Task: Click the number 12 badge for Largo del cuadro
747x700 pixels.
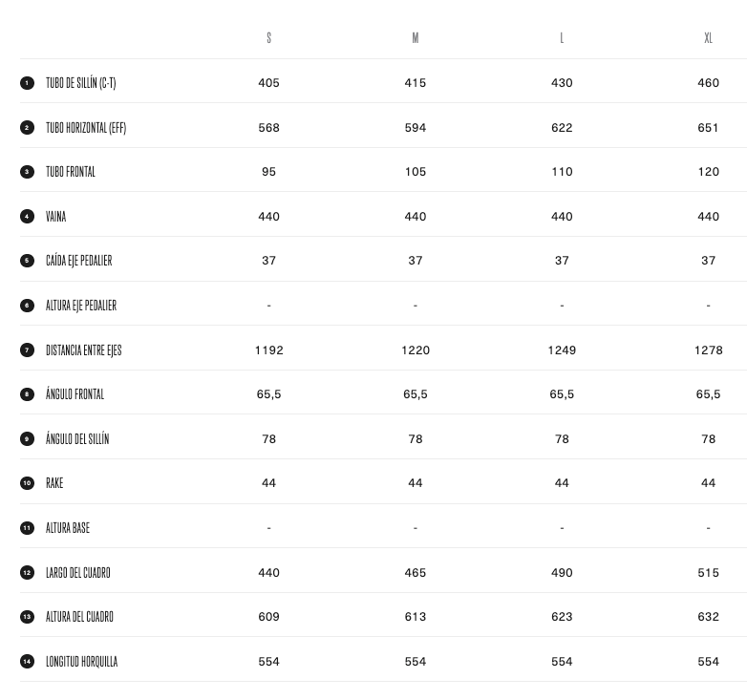Action: [x=27, y=573]
